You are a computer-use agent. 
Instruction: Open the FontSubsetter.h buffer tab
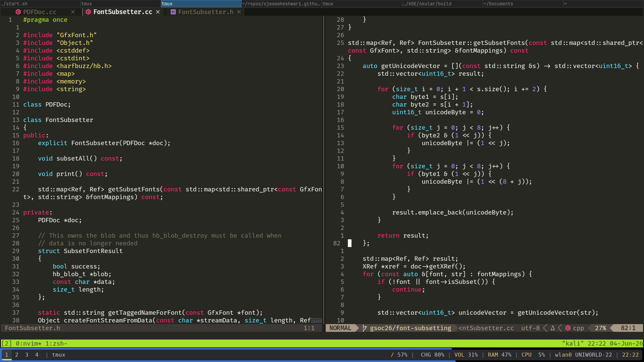tap(206, 12)
